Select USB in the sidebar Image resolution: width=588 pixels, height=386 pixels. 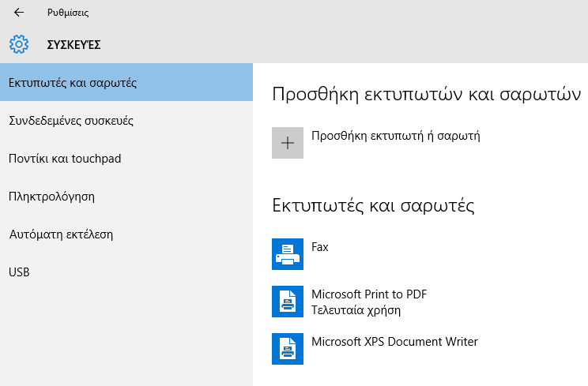19,272
